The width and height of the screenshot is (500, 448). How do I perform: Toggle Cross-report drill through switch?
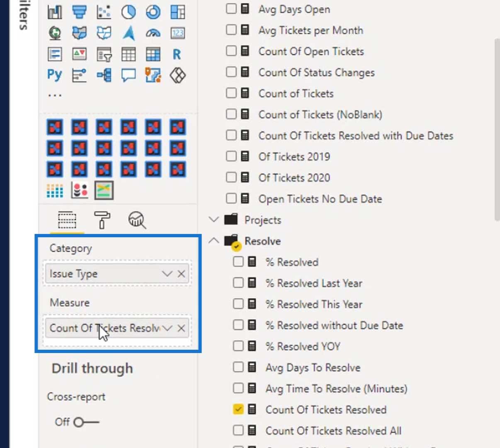[x=86, y=422]
